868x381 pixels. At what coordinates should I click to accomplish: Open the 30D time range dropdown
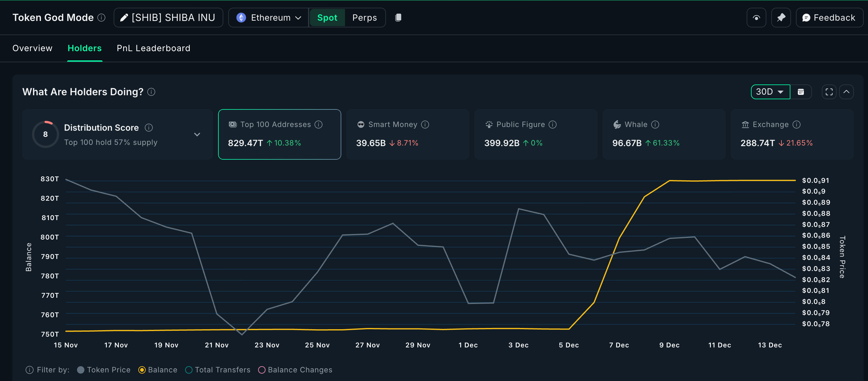click(x=770, y=92)
